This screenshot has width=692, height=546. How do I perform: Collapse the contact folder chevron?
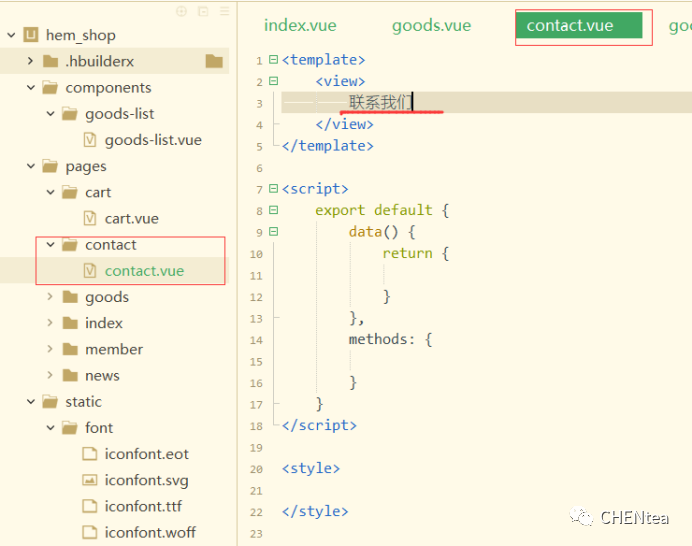pyautogui.click(x=51, y=245)
